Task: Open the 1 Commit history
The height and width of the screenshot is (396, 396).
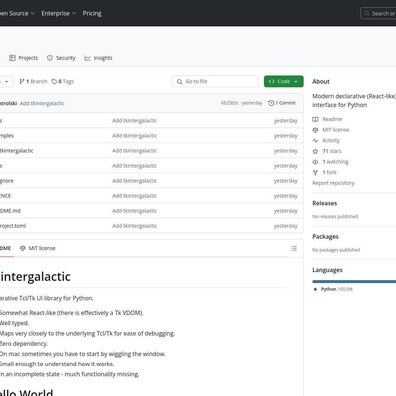Action: [x=282, y=103]
